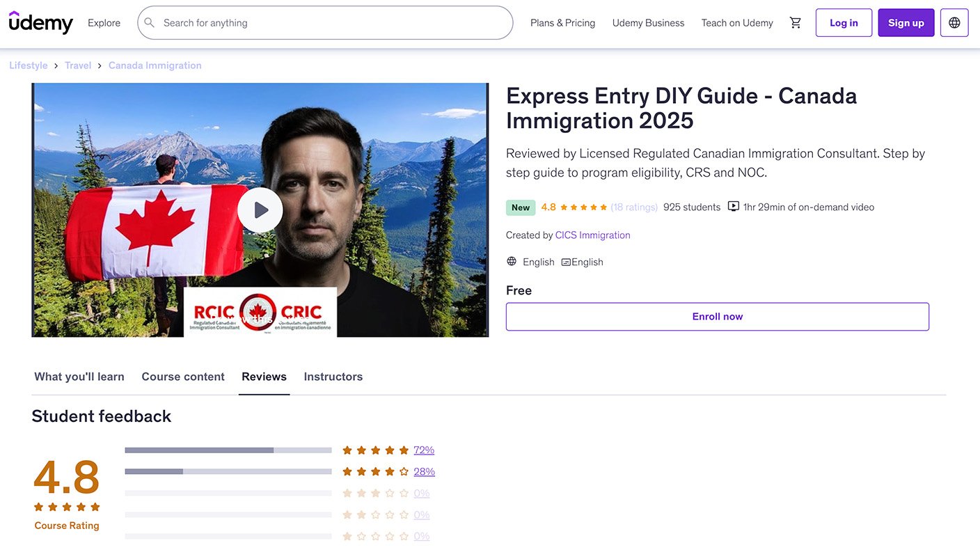This screenshot has width=980, height=559.
Task: Click the Free price label
Action: (x=519, y=290)
